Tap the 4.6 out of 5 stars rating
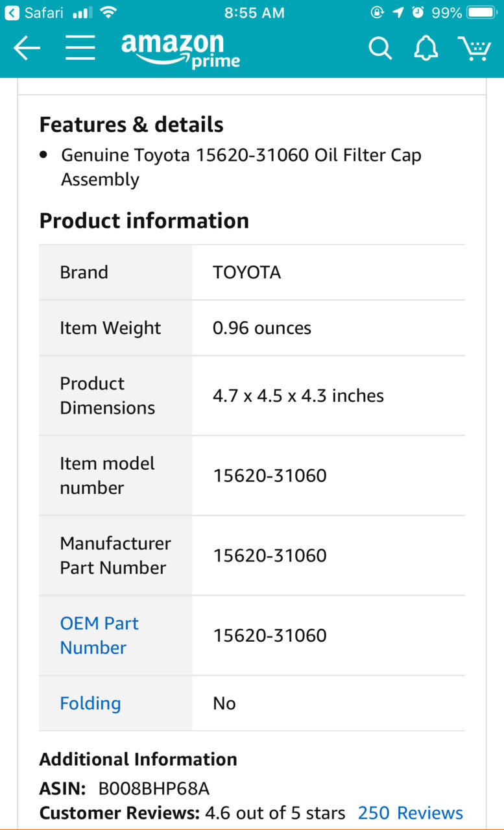The height and width of the screenshot is (830, 504). coord(275,812)
